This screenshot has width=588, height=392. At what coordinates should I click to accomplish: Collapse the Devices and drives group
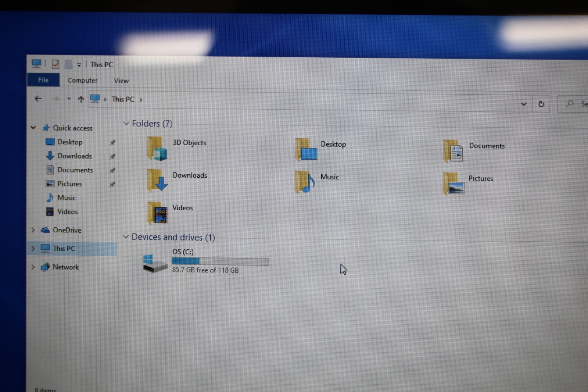tap(126, 236)
